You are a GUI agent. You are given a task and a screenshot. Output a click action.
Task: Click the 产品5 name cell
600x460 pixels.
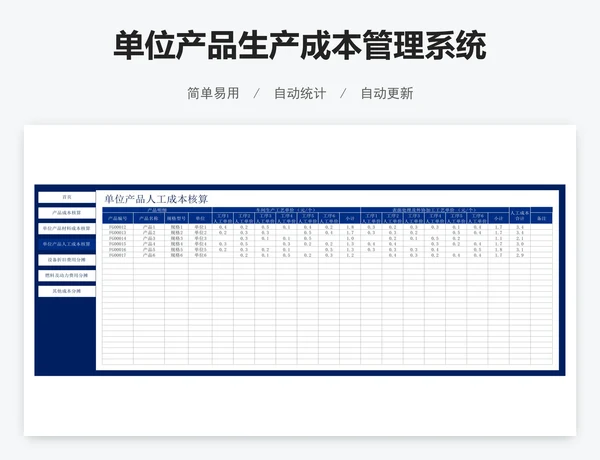click(149, 250)
